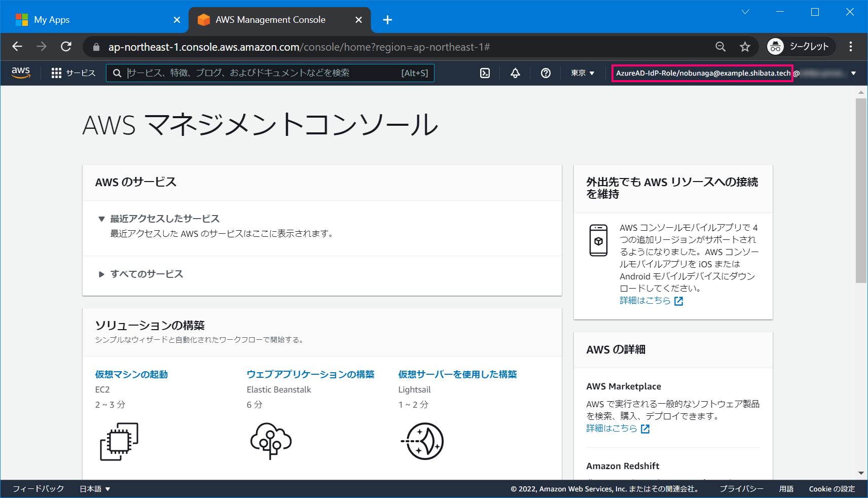Image resolution: width=868 pixels, height=498 pixels.
Task: Click the Elastic Beanstalk label text
Action: pyautogui.click(x=279, y=389)
